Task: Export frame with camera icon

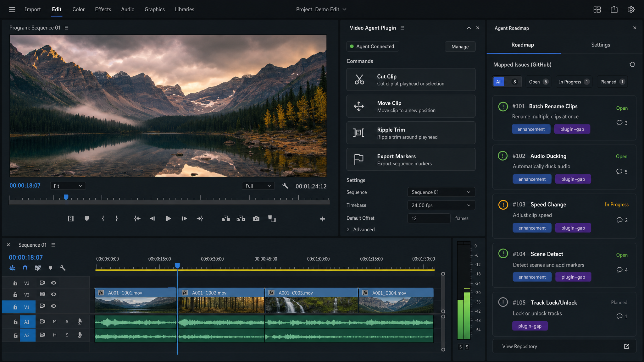Action: click(256, 218)
